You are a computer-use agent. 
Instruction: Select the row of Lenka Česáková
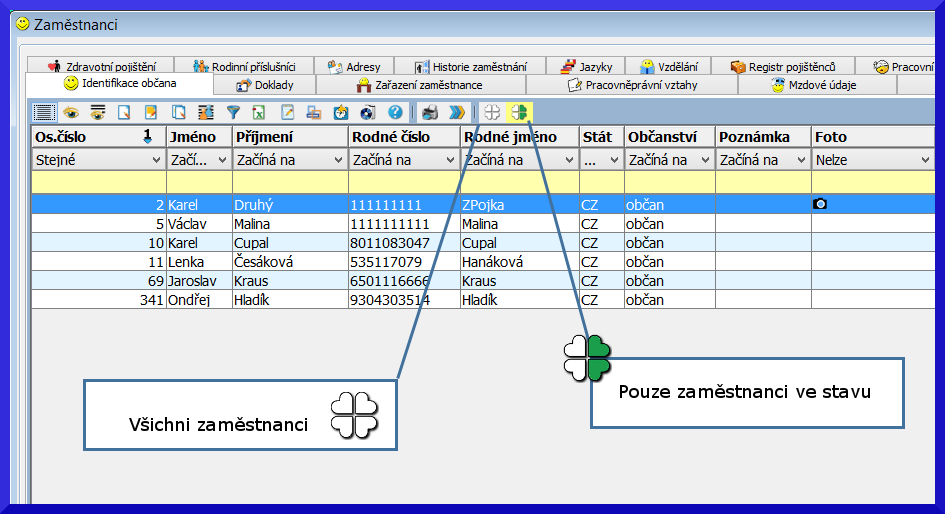tap(300, 262)
